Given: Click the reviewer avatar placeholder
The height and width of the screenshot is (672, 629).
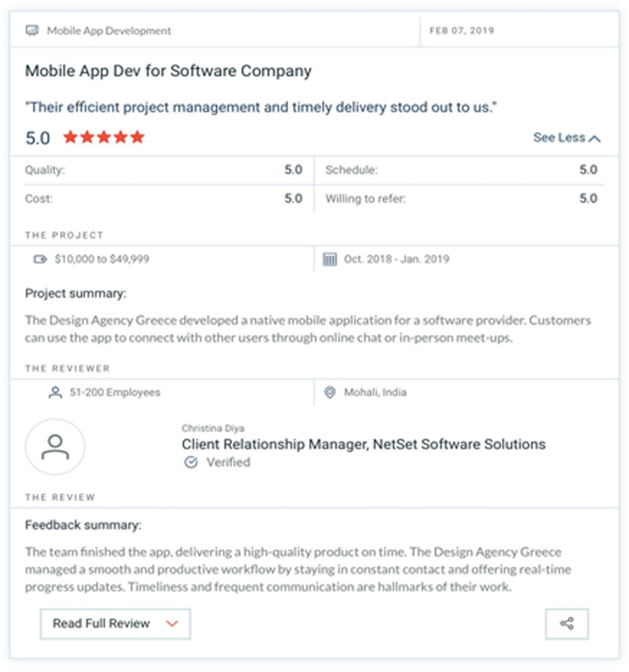Looking at the screenshot, I should 55,446.
